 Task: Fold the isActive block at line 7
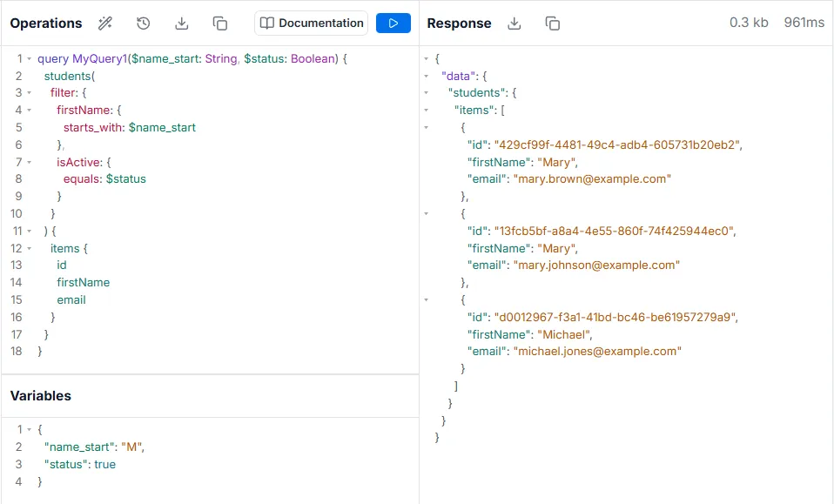click(x=29, y=162)
